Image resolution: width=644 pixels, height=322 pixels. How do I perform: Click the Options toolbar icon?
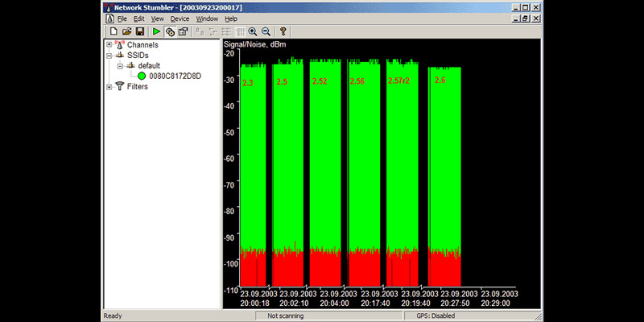pos(183,31)
